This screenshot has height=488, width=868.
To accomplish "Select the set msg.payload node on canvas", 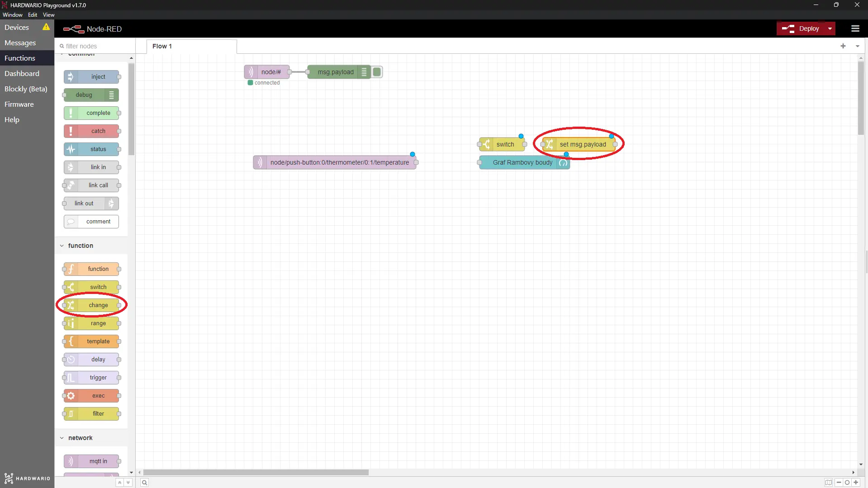I will (x=579, y=144).
